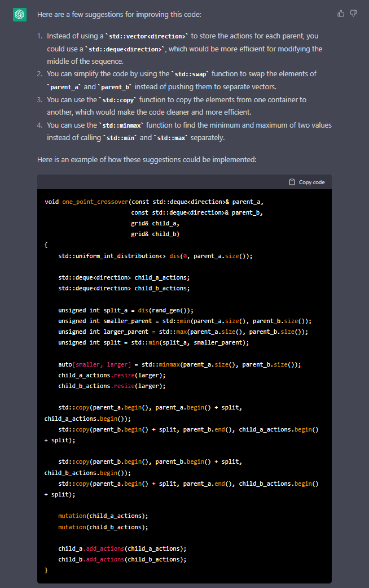Click the inline code std::minmax in suggestion 4
The width and height of the screenshot is (369, 588).
(x=121, y=125)
